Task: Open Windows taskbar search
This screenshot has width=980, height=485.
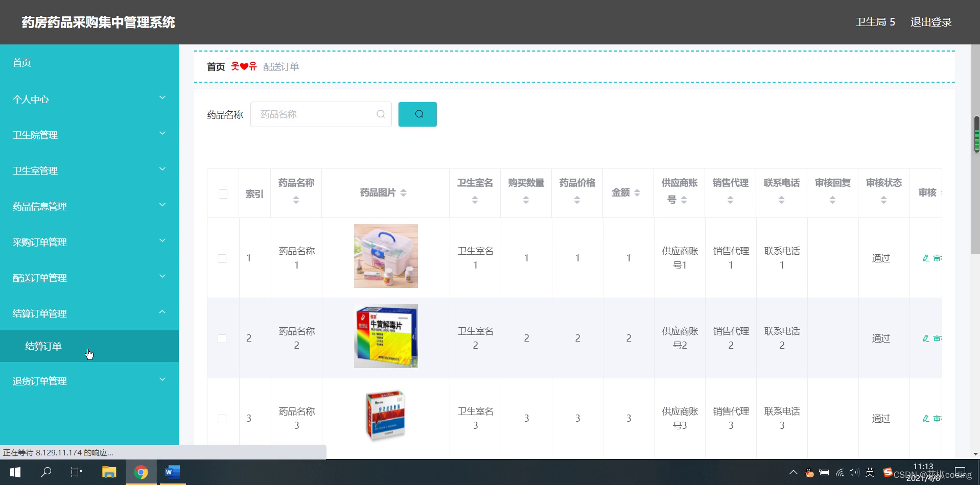Action: click(46, 472)
